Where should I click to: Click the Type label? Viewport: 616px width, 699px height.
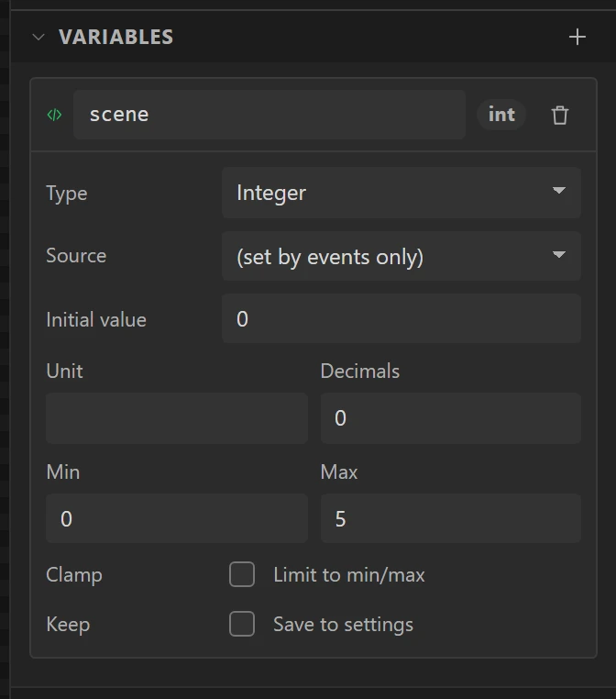click(67, 194)
